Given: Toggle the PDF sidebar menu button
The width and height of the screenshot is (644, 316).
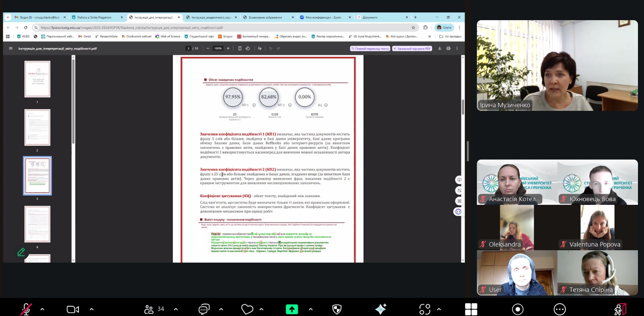Looking at the screenshot, I should point(10,48).
